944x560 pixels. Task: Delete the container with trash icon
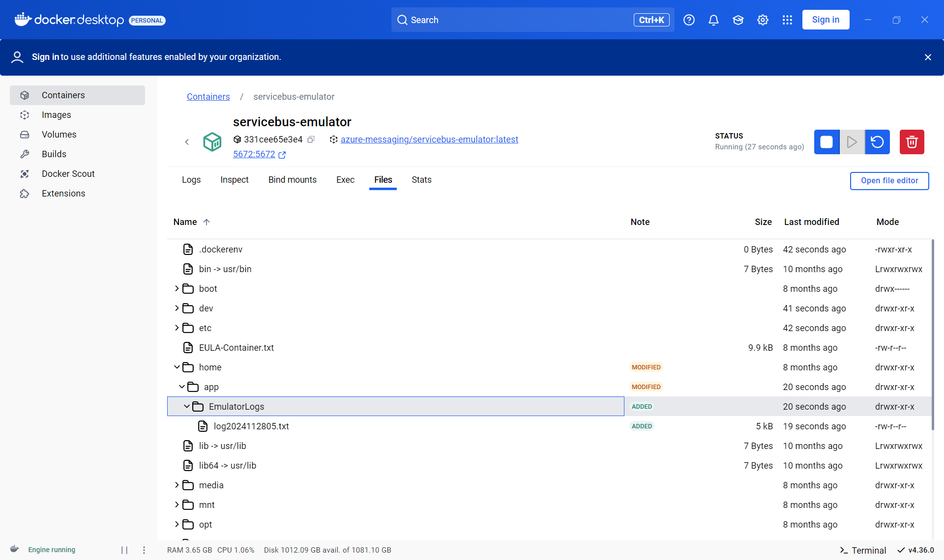click(x=912, y=142)
